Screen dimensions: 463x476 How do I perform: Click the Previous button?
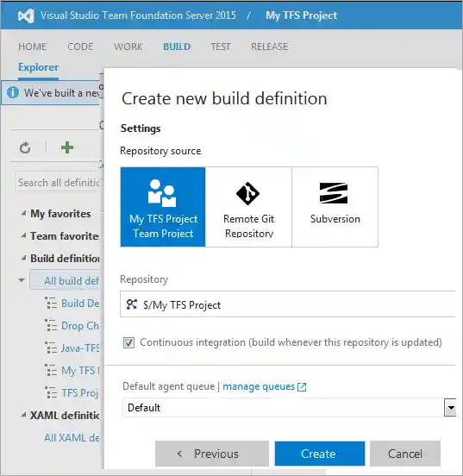(212, 454)
